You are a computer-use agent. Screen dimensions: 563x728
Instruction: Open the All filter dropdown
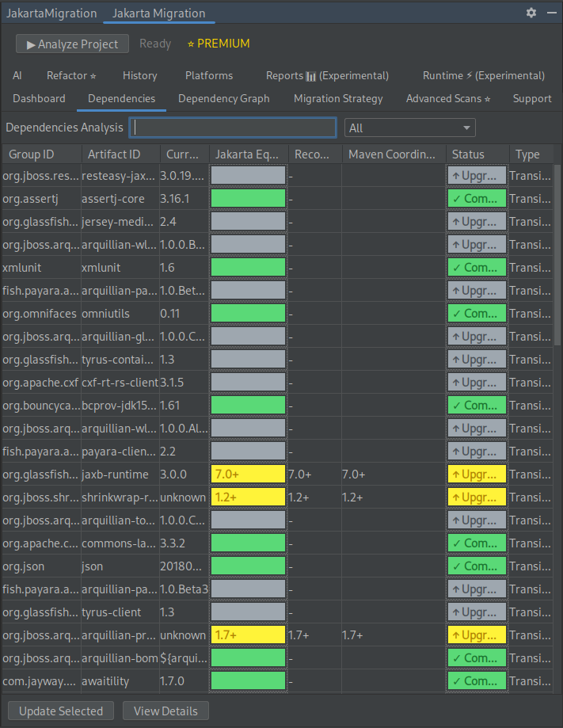point(410,128)
